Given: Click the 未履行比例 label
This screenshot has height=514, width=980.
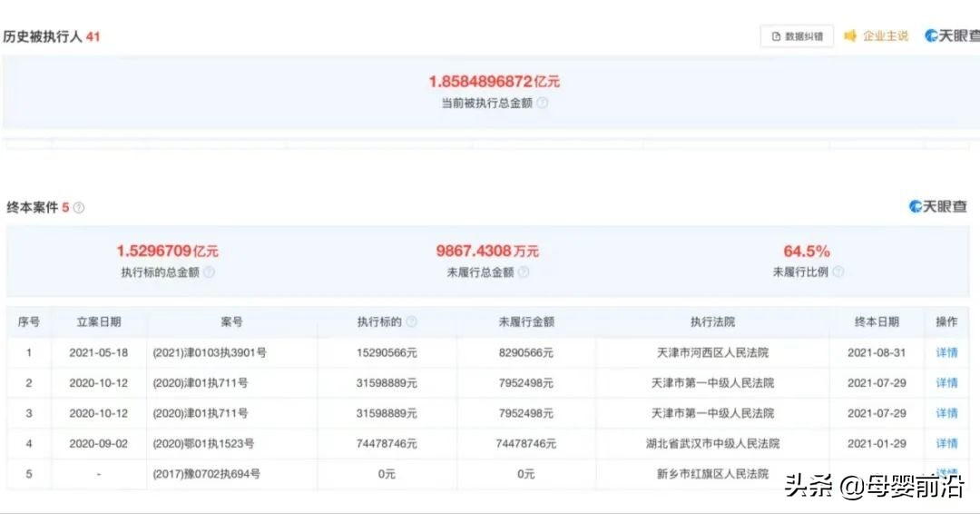Looking at the screenshot, I should [x=800, y=272].
